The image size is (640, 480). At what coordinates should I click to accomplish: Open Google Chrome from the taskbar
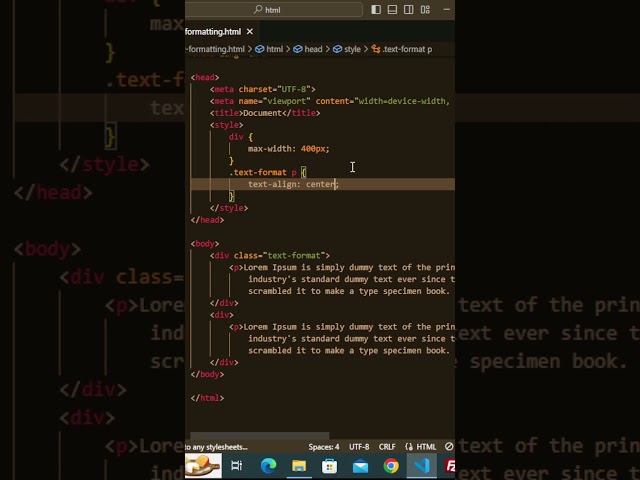[391, 466]
